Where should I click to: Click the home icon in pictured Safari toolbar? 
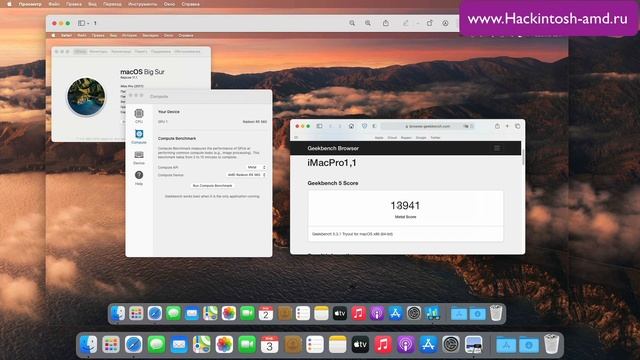(x=351, y=126)
